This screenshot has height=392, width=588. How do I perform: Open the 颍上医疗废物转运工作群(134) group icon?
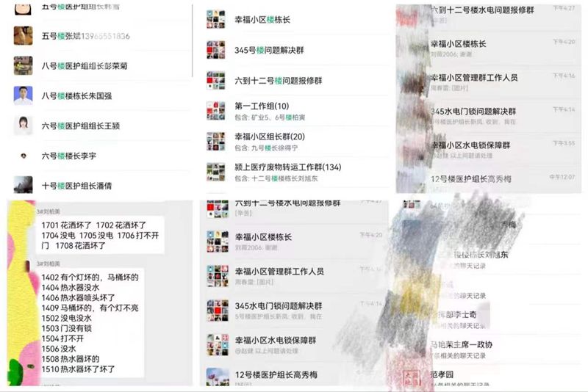(x=215, y=172)
